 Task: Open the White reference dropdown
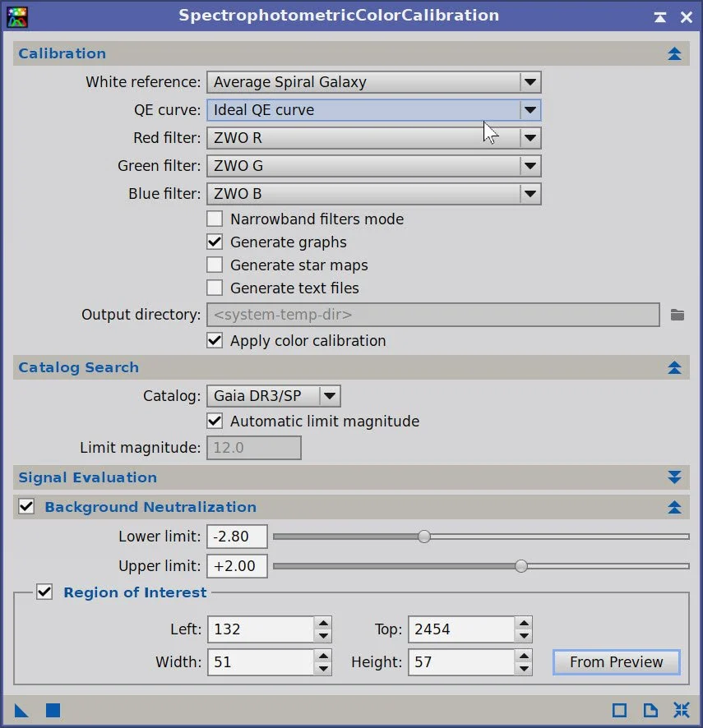374,82
